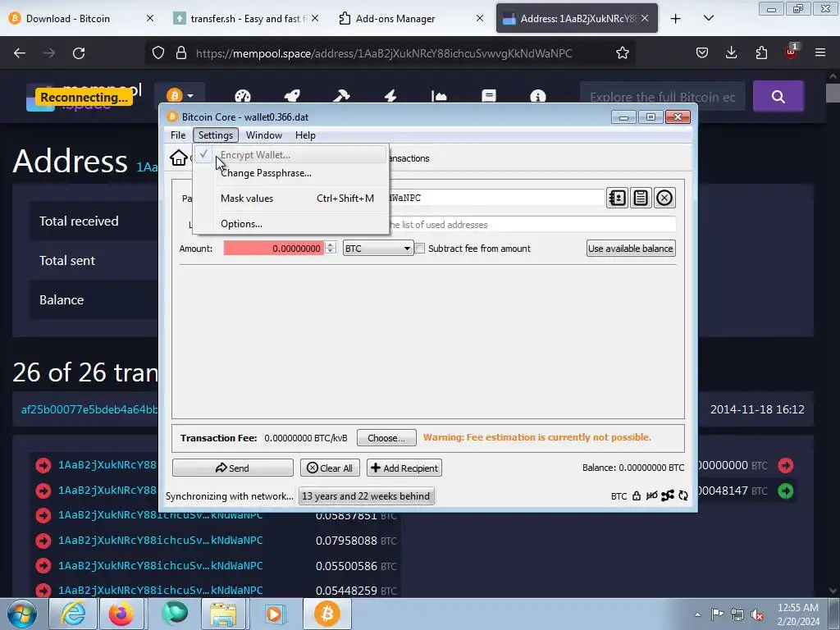Screen dimensions: 840x630
Task: Open the BTC unit dropdown
Action: [x=378, y=249]
